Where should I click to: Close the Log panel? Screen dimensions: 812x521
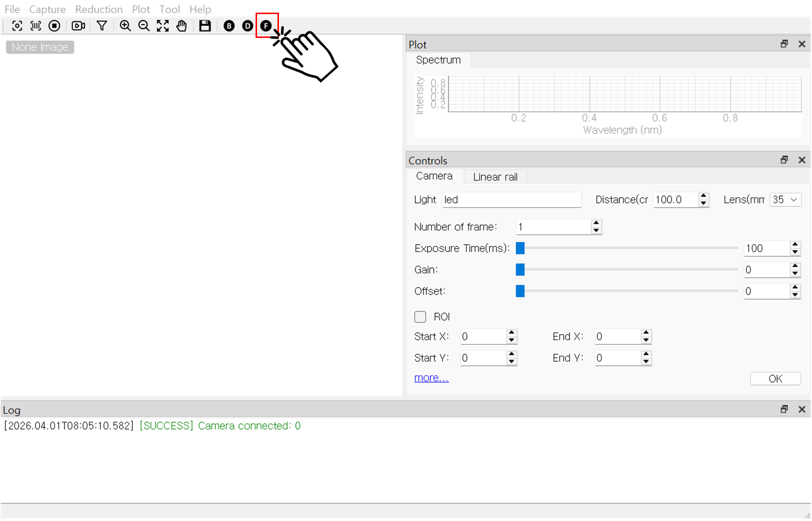coord(802,409)
